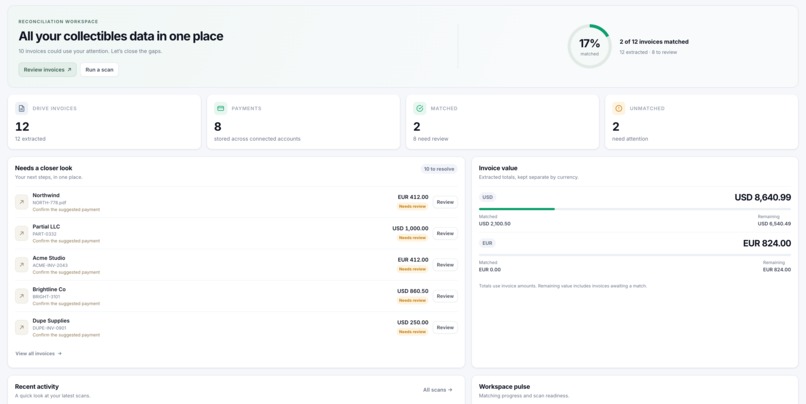This screenshot has width=806, height=404.
Task: Click the Drive Invoices count '12'
Action: pyautogui.click(x=22, y=126)
